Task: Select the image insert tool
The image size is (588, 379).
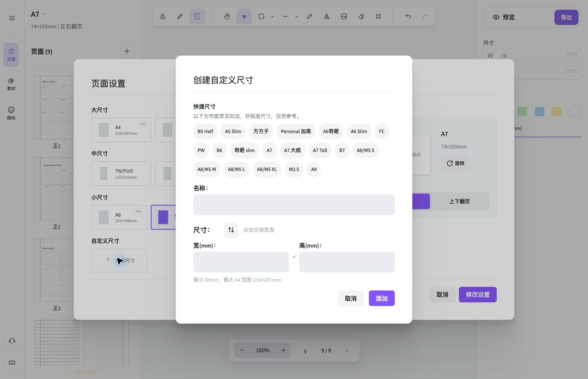Action: (x=344, y=16)
